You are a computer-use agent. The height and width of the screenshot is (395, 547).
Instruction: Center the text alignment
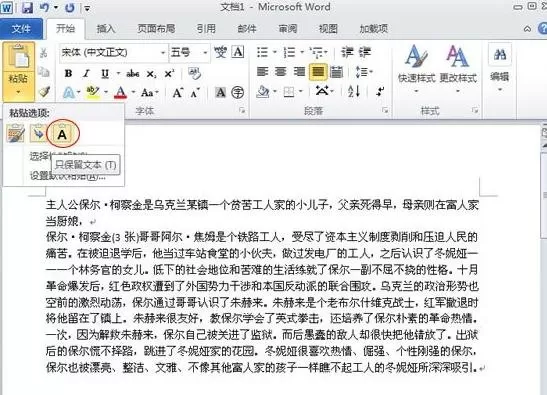click(280, 72)
